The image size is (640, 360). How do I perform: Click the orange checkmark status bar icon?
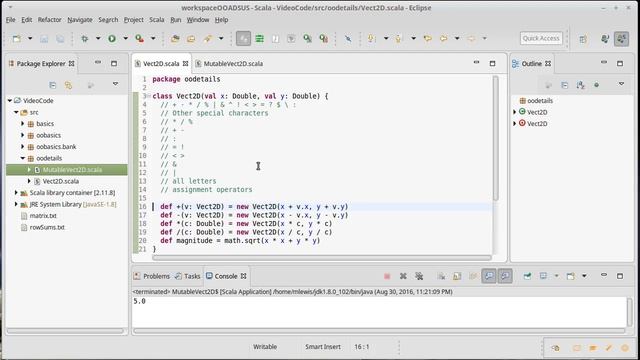tap(609, 348)
